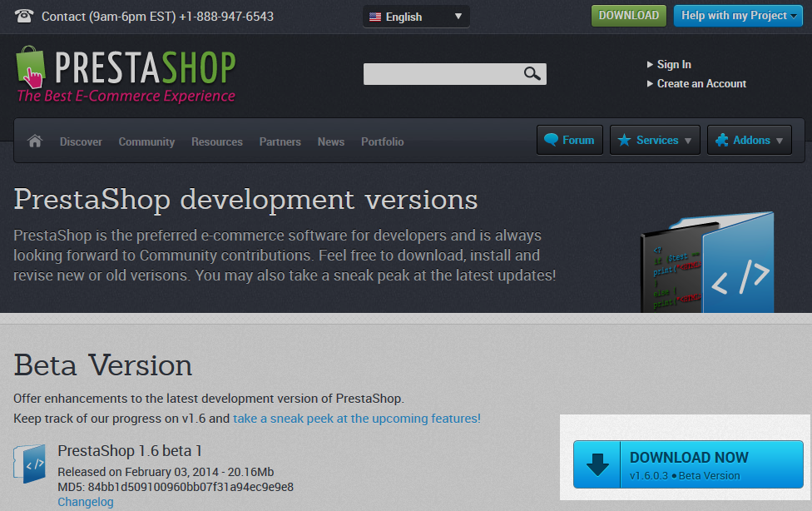Click the Services star icon
This screenshot has height=511, width=812.
click(x=624, y=140)
